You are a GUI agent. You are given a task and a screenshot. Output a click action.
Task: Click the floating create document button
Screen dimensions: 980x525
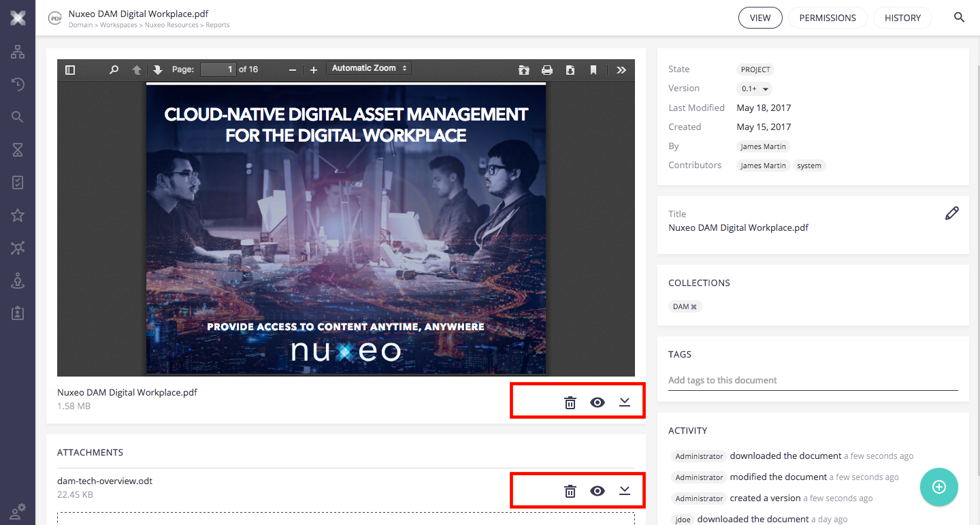939,486
